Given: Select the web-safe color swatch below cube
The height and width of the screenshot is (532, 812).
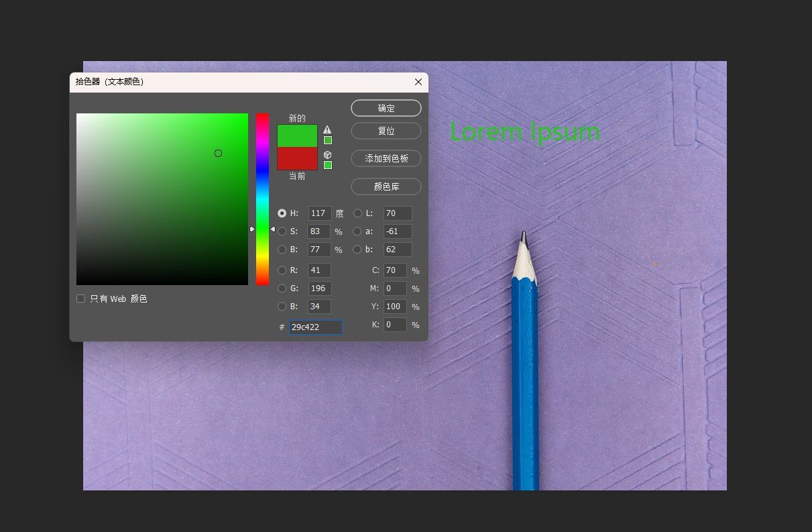Looking at the screenshot, I should pos(328,165).
